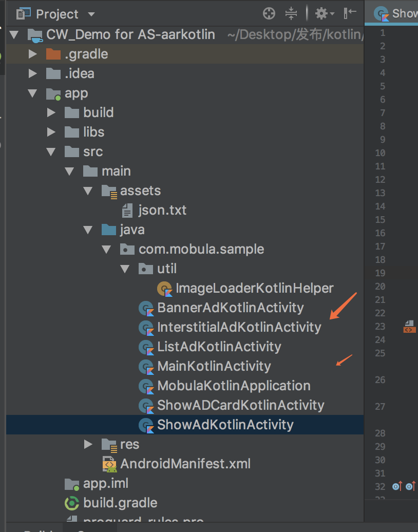Open the Project view dropdown
The height and width of the screenshot is (532, 418).
91,14
